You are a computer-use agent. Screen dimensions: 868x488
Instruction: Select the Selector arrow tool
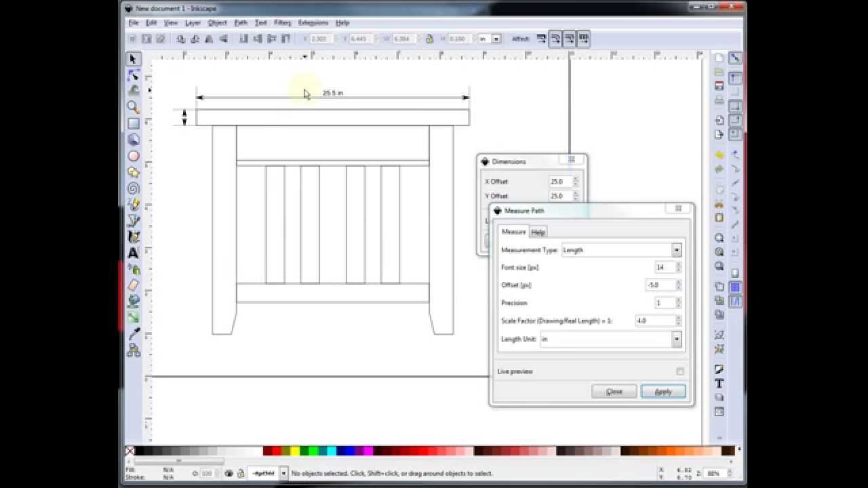(134, 59)
